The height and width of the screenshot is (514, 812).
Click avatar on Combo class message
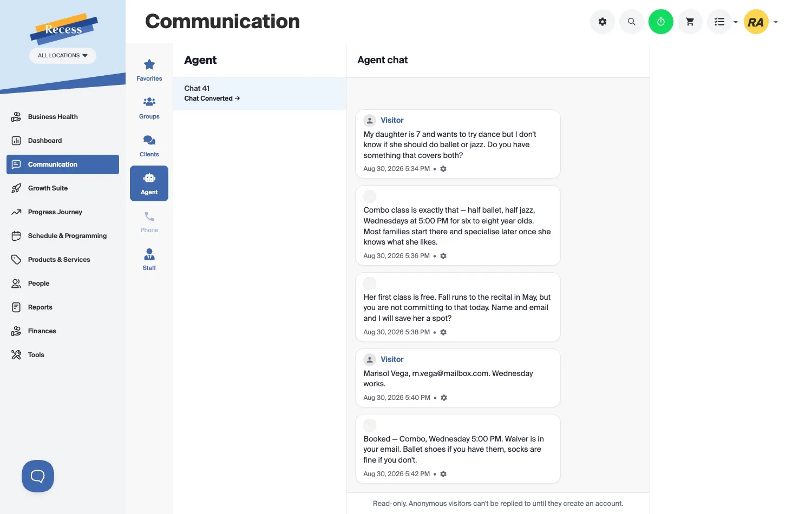pos(370,196)
